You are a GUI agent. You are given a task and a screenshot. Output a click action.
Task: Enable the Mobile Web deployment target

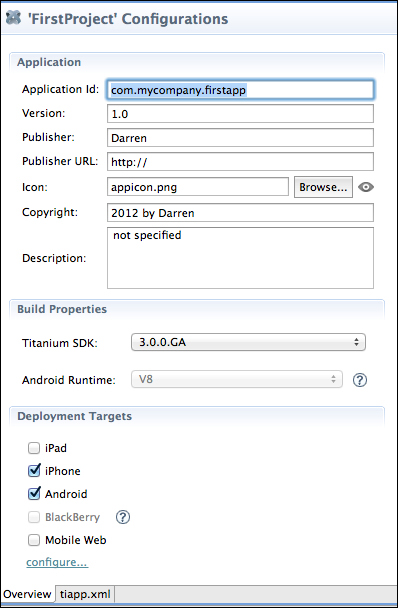click(x=34, y=540)
